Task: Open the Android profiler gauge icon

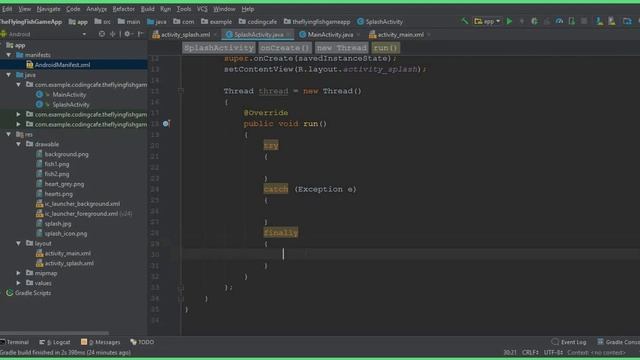Action: (x=559, y=21)
